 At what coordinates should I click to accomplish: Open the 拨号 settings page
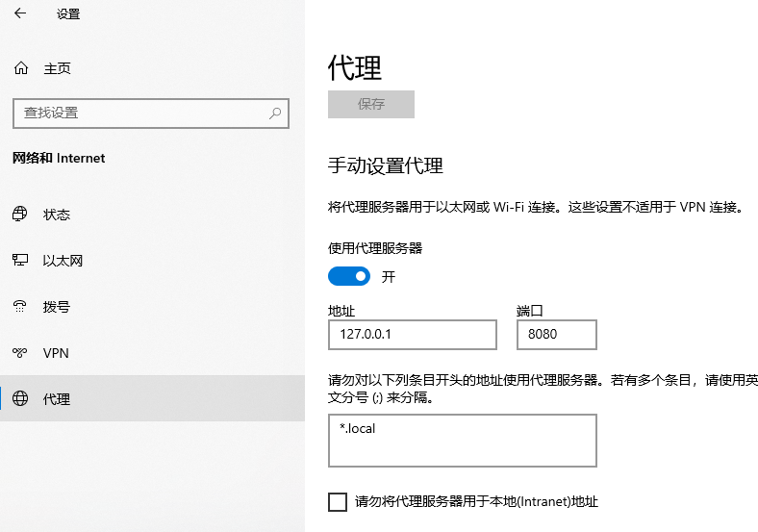pos(57,307)
